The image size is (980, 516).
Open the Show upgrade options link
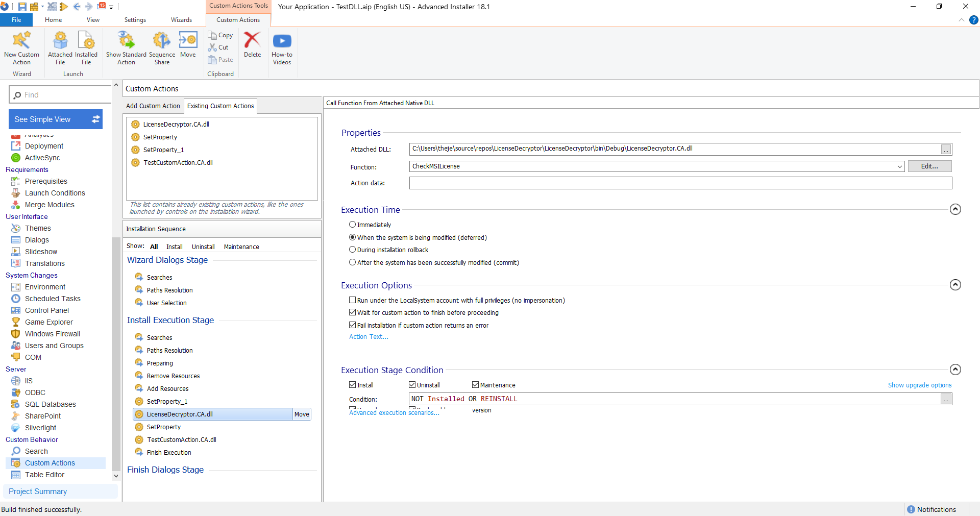919,385
